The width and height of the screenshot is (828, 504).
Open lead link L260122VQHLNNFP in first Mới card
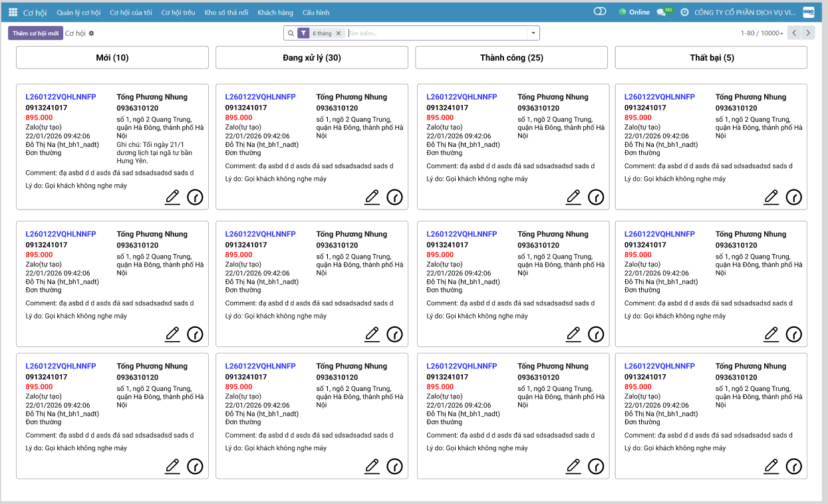pos(61,97)
